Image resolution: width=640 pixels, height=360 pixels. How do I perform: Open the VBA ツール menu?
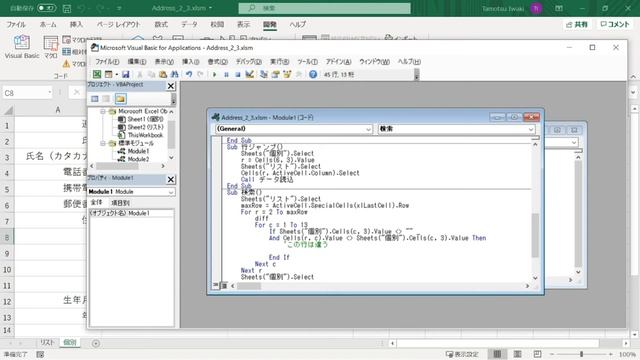[307, 62]
